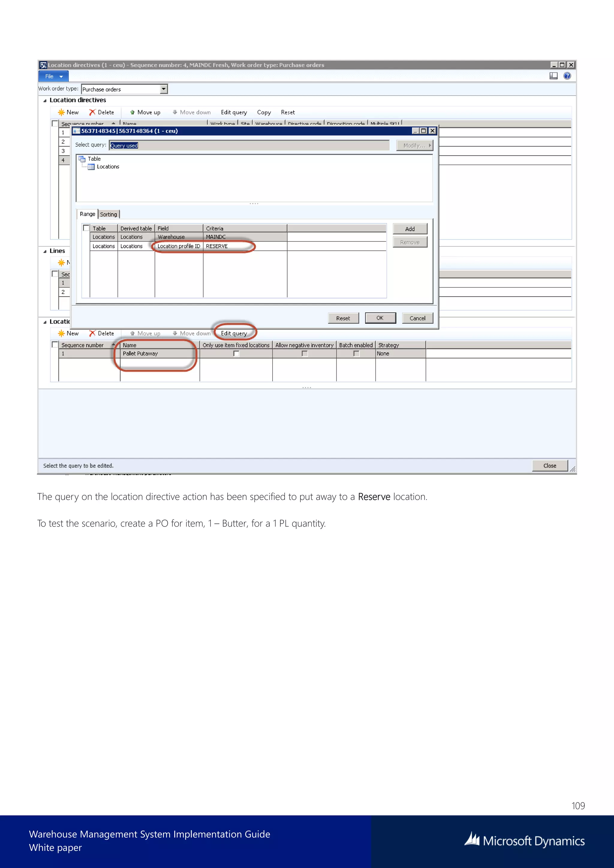Click the Criteria column header
The height and width of the screenshot is (868, 614).
point(245,228)
